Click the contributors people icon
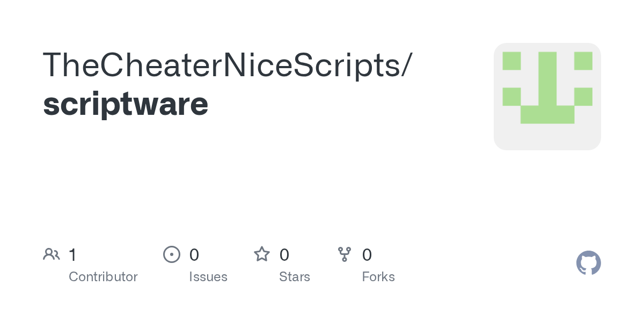This screenshot has width=644, height=322. point(52,254)
